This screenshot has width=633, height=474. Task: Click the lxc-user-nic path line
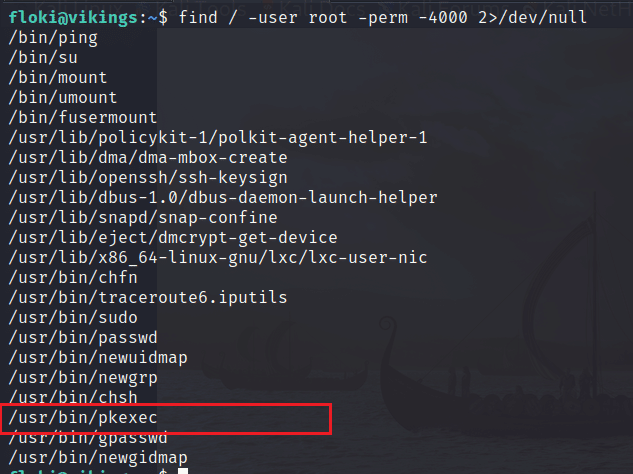(218, 258)
